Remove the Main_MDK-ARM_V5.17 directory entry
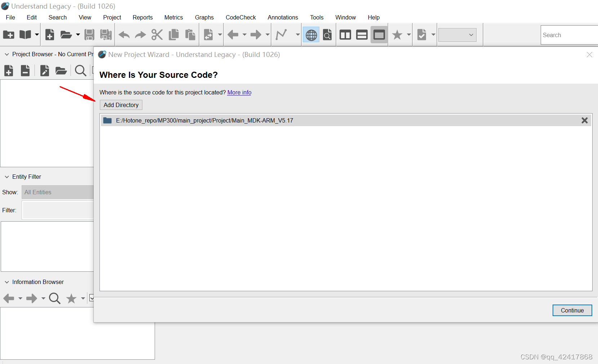This screenshot has height=364, width=598. coord(585,120)
